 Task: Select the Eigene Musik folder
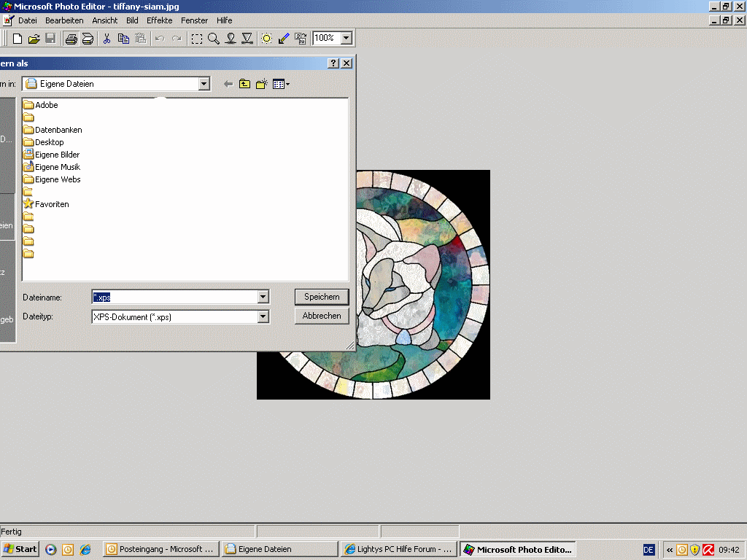52,167
